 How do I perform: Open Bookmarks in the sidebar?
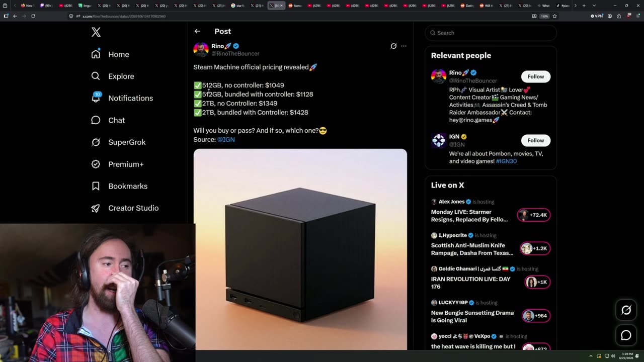click(119, 186)
